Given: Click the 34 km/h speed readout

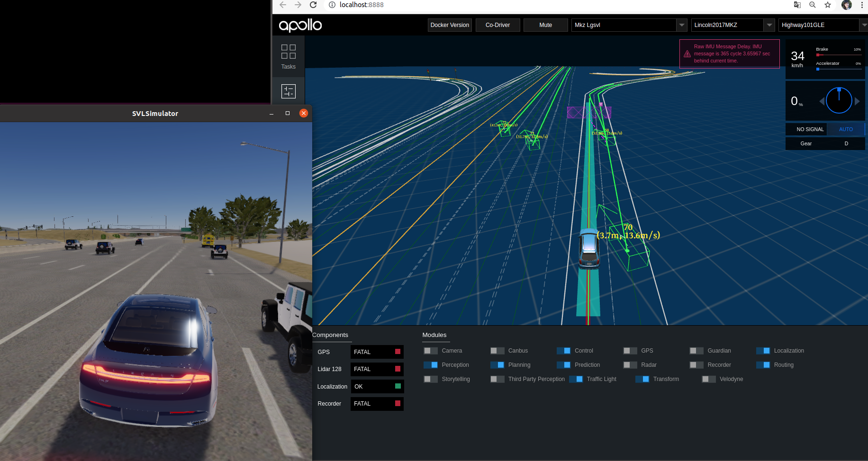Looking at the screenshot, I should point(798,59).
